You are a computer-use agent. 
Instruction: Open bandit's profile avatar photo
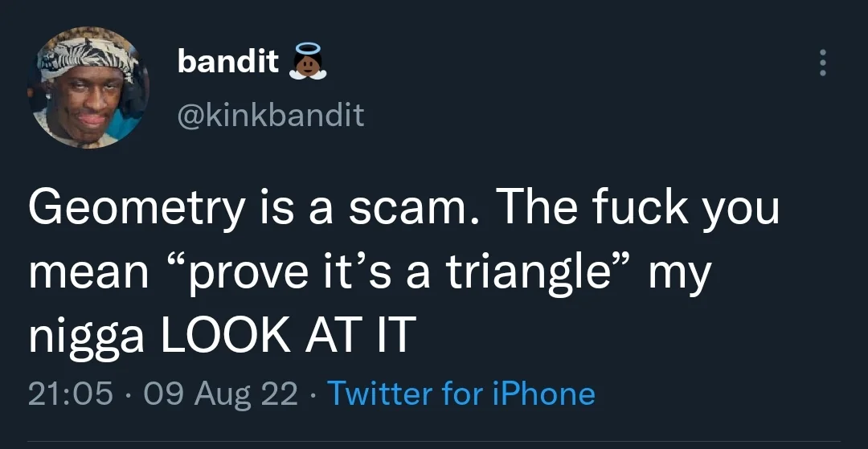point(88,88)
